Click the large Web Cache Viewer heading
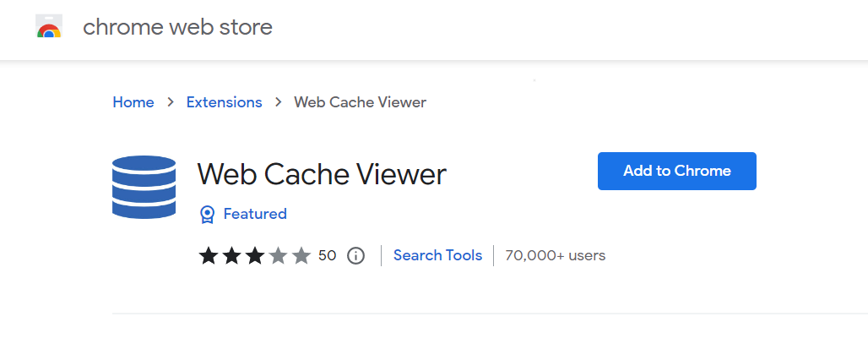 (x=322, y=174)
